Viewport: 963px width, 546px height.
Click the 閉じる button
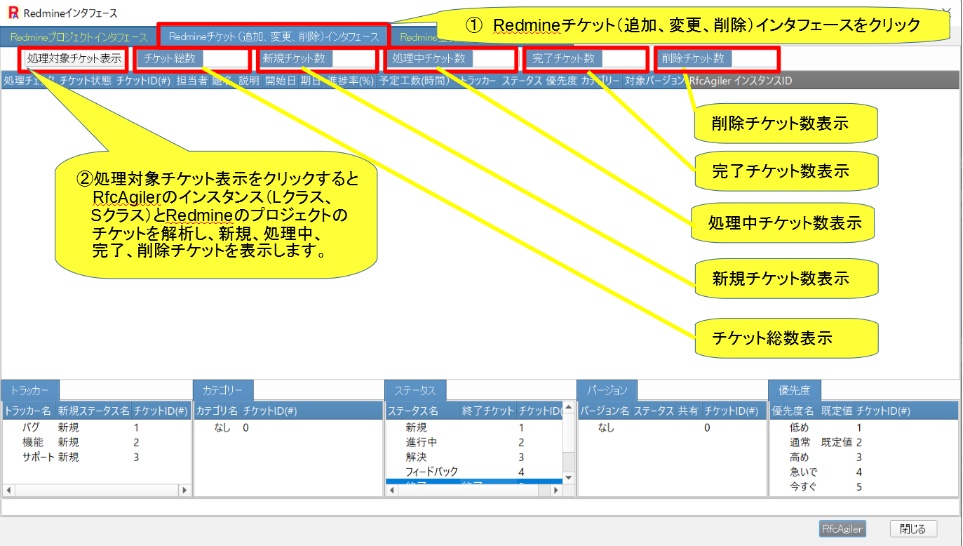point(912,529)
